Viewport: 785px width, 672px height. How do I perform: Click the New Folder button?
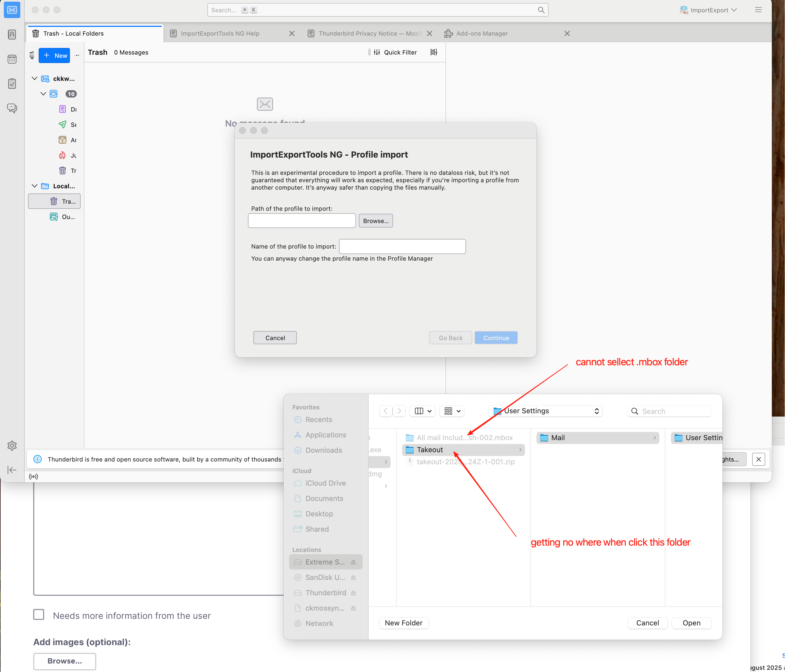(403, 623)
